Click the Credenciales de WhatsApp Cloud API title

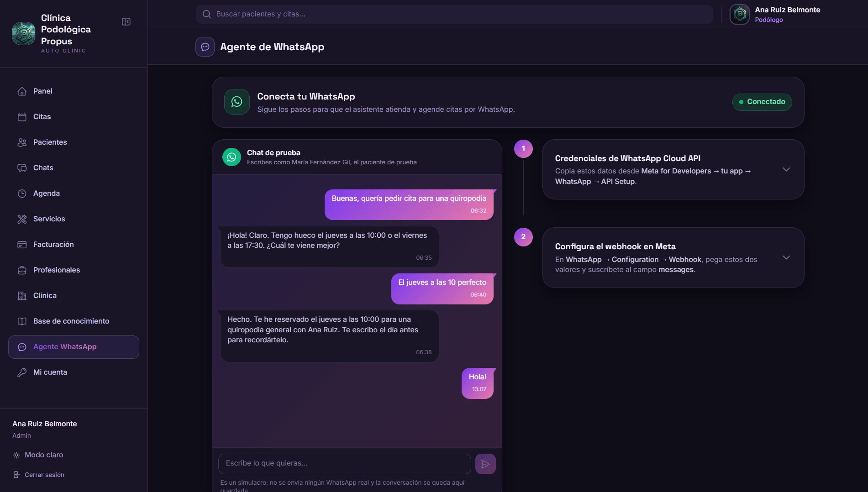click(x=627, y=158)
